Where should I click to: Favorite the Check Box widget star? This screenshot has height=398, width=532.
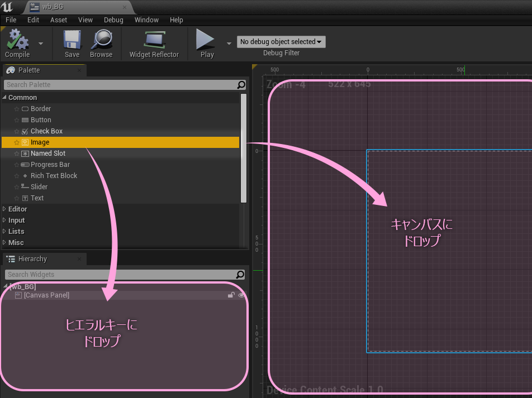pos(17,132)
